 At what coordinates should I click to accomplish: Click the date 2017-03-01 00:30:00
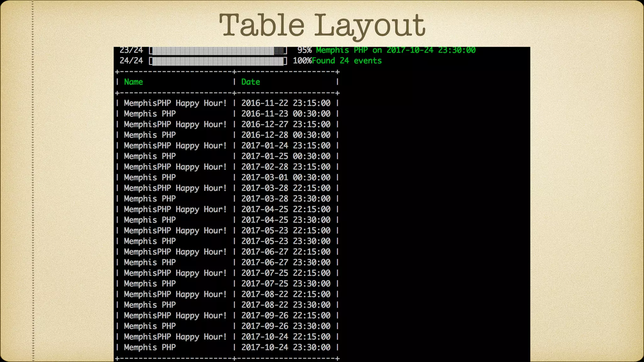286,178
